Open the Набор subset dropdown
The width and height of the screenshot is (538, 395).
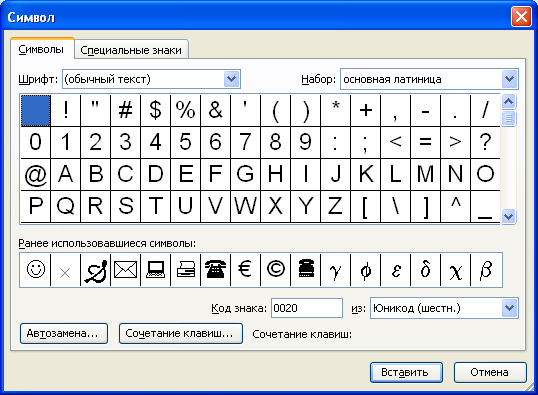click(x=510, y=79)
